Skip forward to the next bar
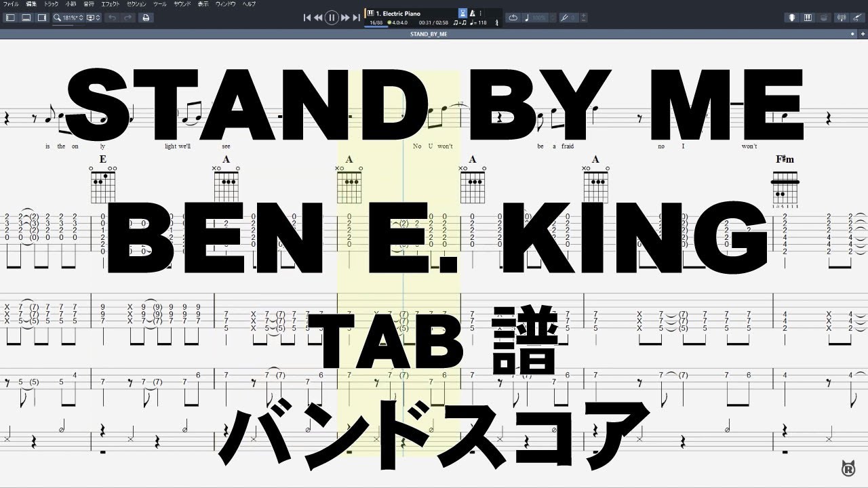The width and height of the screenshot is (868, 488). (345, 18)
